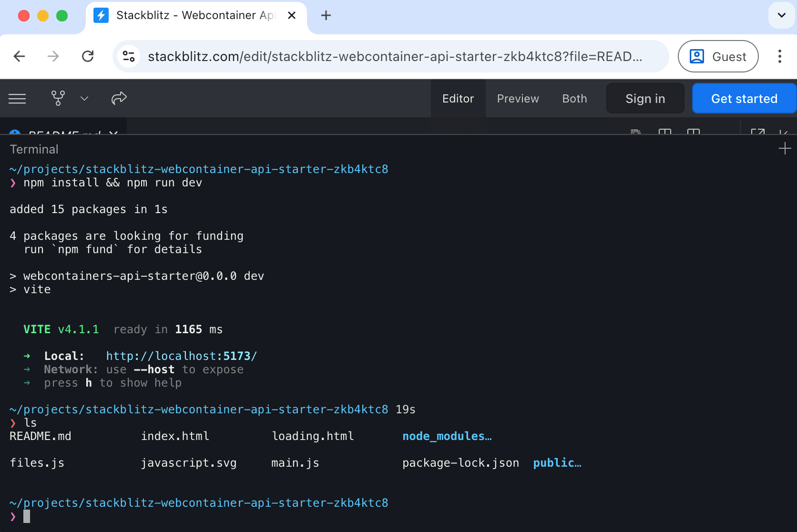This screenshot has width=797, height=532.
Task: Open a new terminal with the plus icon
Action: pyautogui.click(x=785, y=148)
